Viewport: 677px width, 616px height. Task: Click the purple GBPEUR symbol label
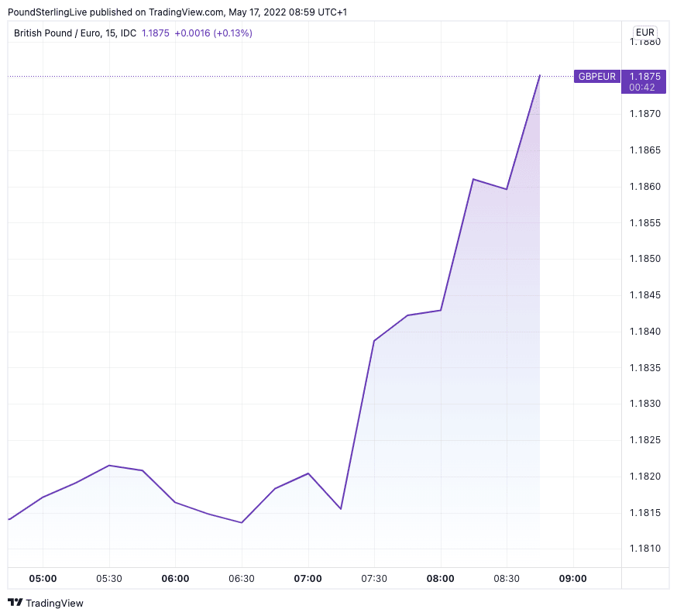[596, 76]
